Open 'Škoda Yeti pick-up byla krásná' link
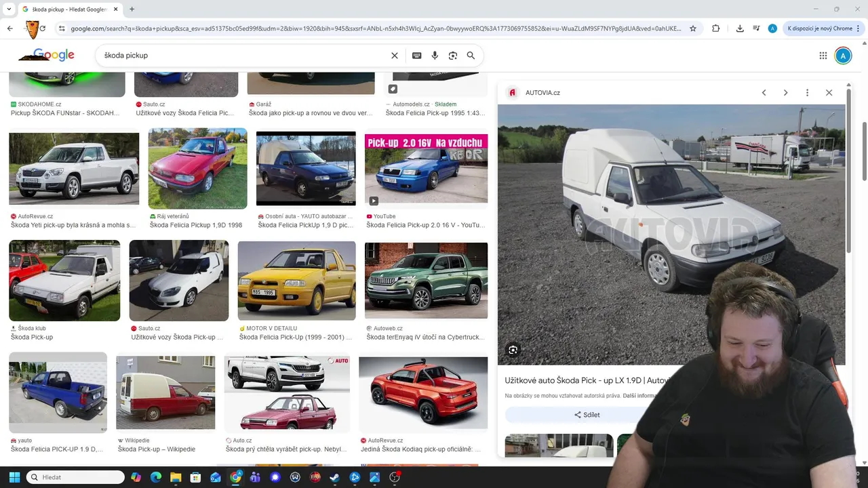The image size is (868, 488). click(x=73, y=225)
